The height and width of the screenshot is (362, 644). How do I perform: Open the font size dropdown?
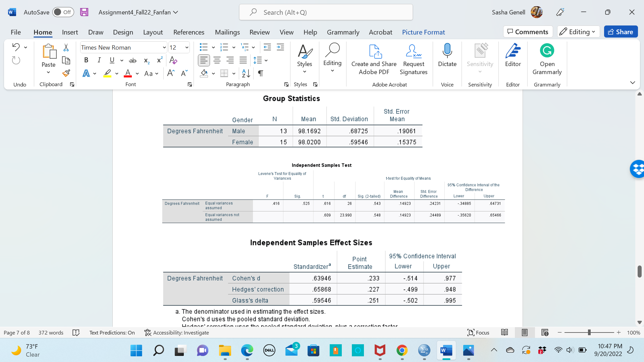[187, 48]
